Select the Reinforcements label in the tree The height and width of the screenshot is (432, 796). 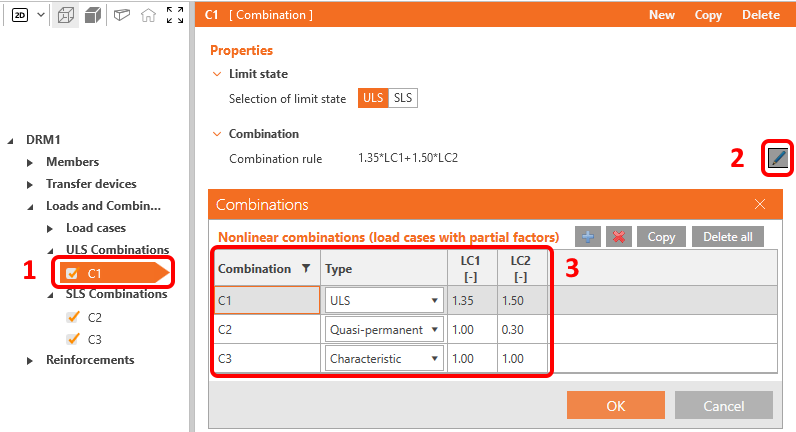(90, 360)
